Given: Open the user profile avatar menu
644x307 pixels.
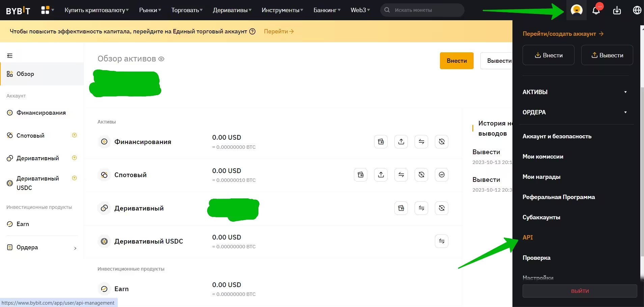Looking at the screenshot, I should click(x=577, y=10).
